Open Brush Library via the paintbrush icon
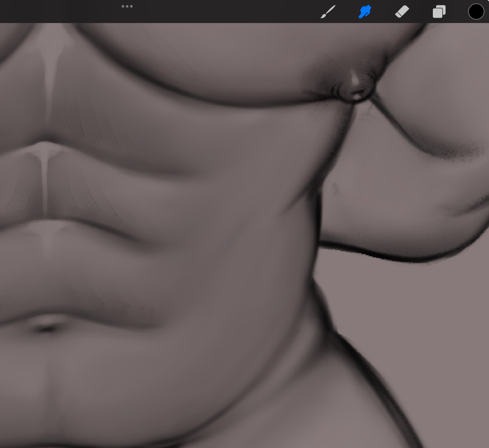This screenshot has height=448, width=489. pyautogui.click(x=328, y=12)
